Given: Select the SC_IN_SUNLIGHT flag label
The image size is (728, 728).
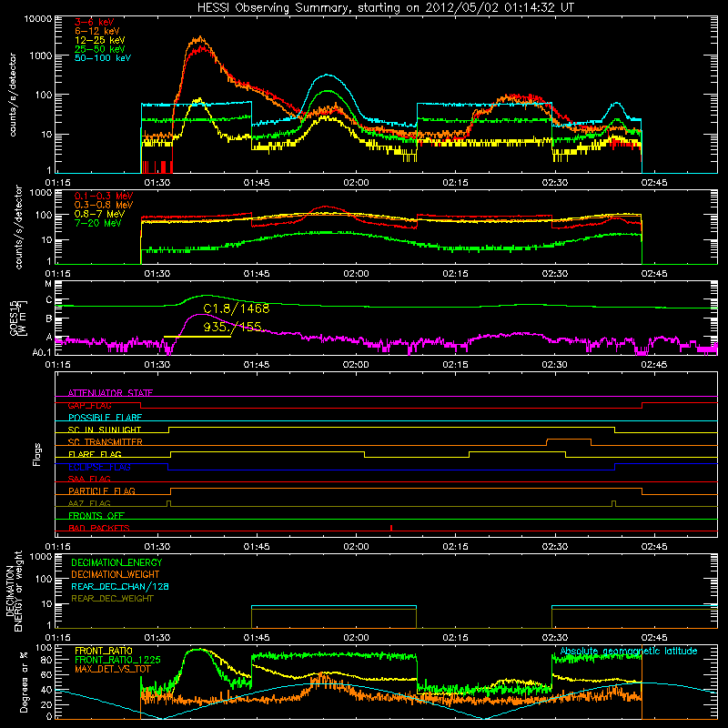Looking at the screenshot, I should click(105, 430).
